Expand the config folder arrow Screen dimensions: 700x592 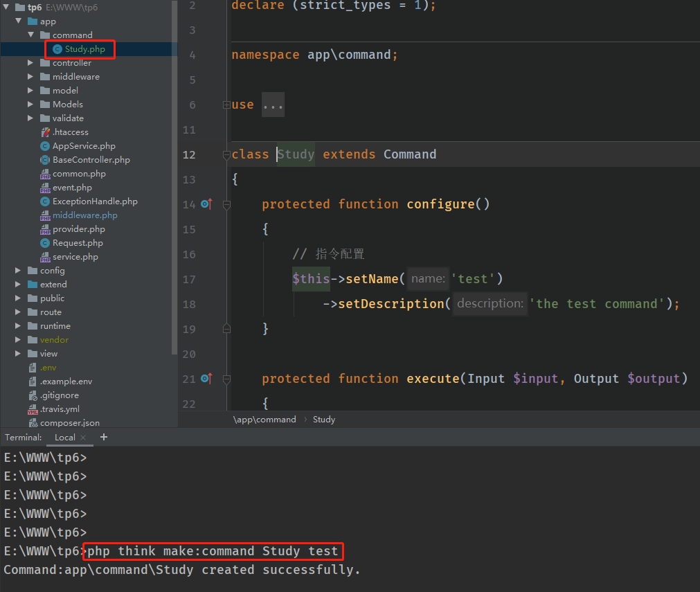18,271
